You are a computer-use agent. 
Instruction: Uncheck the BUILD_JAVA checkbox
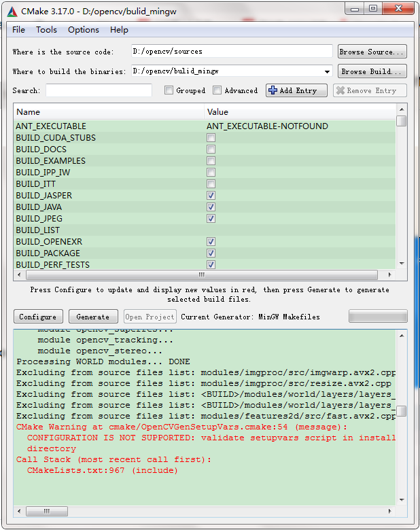[211, 207]
